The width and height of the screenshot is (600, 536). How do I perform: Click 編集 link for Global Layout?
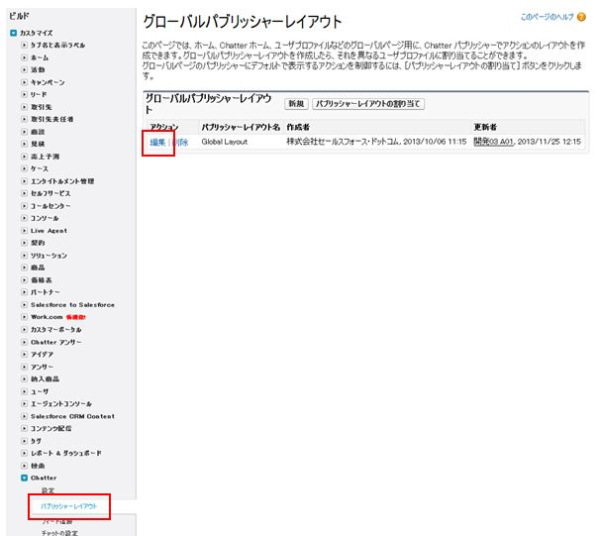tap(158, 142)
